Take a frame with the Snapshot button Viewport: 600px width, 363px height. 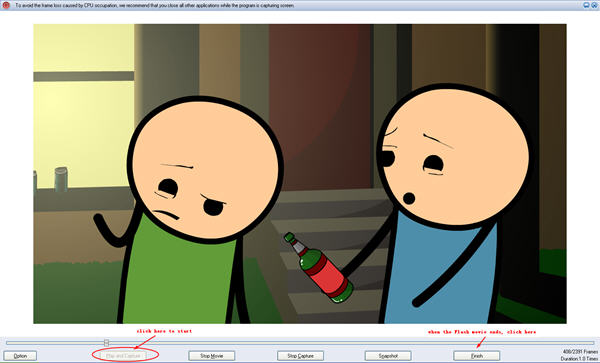(x=388, y=356)
